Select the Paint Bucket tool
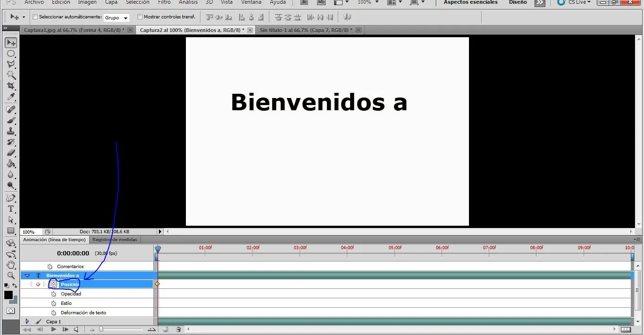644x335 pixels. pos(10,163)
